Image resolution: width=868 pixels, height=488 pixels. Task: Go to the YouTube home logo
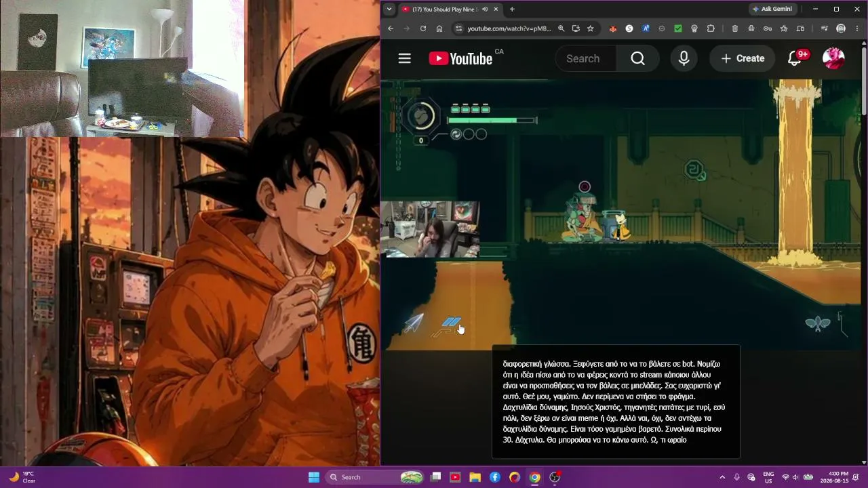(x=460, y=58)
